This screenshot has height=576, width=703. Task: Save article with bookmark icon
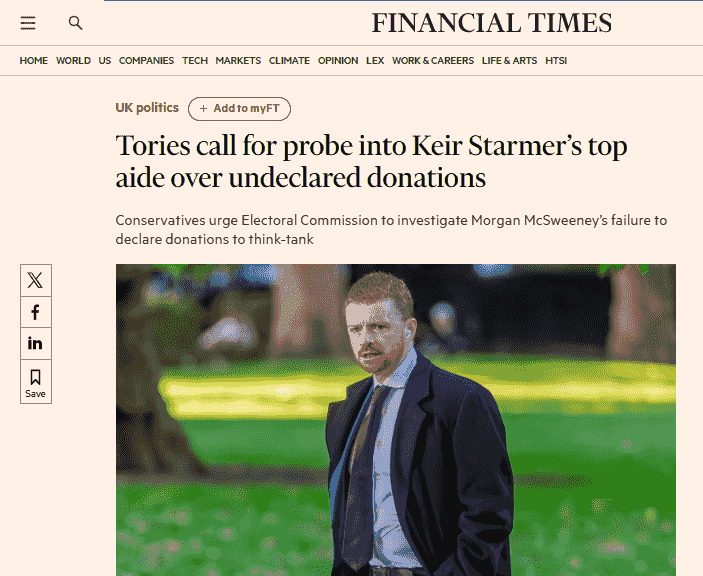click(35, 381)
